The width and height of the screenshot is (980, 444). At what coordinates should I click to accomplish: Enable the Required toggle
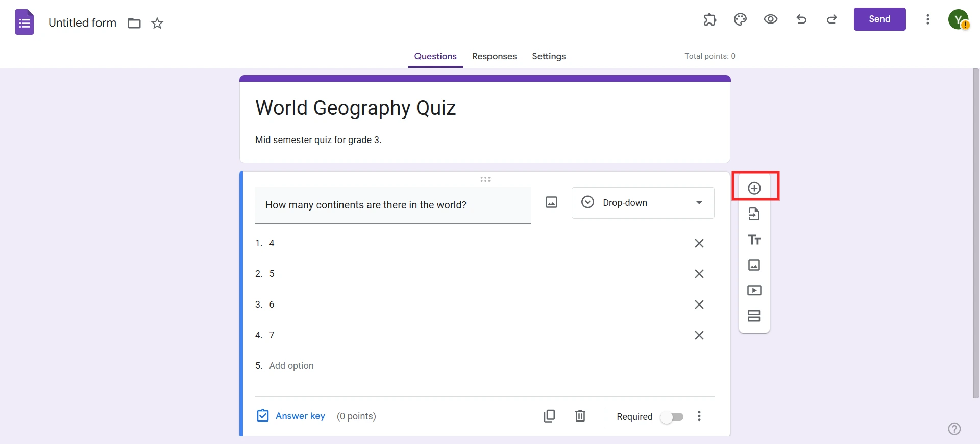[x=673, y=417]
